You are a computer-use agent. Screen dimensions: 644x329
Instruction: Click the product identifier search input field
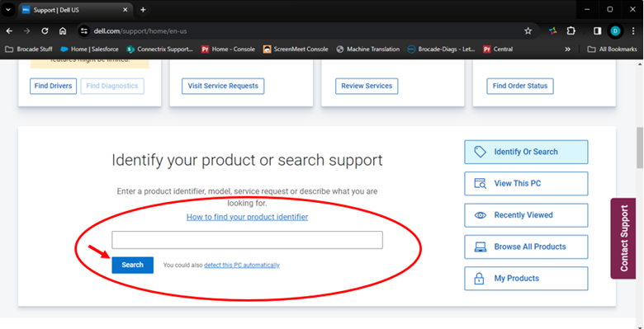[247, 240]
